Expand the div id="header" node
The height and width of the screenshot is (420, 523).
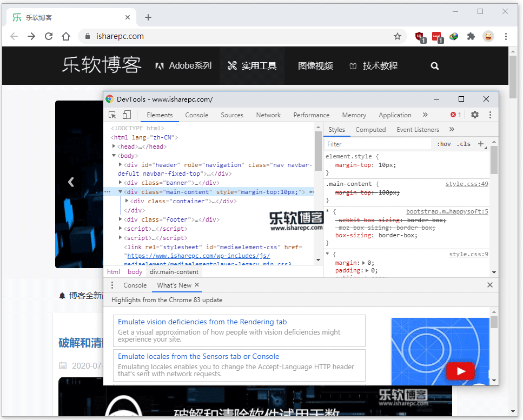point(121,165)
